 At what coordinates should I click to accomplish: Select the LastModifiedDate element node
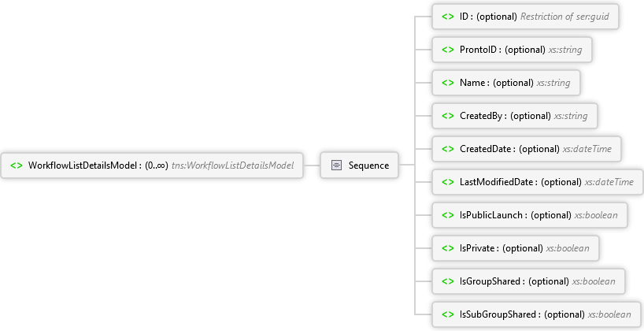point(498,182)
